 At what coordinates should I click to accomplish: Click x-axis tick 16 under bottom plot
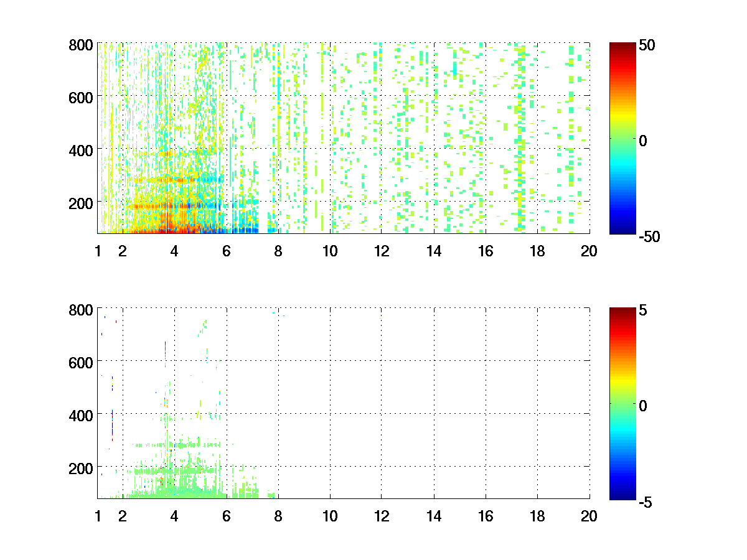pyautogui.click(x=486, y=516)
